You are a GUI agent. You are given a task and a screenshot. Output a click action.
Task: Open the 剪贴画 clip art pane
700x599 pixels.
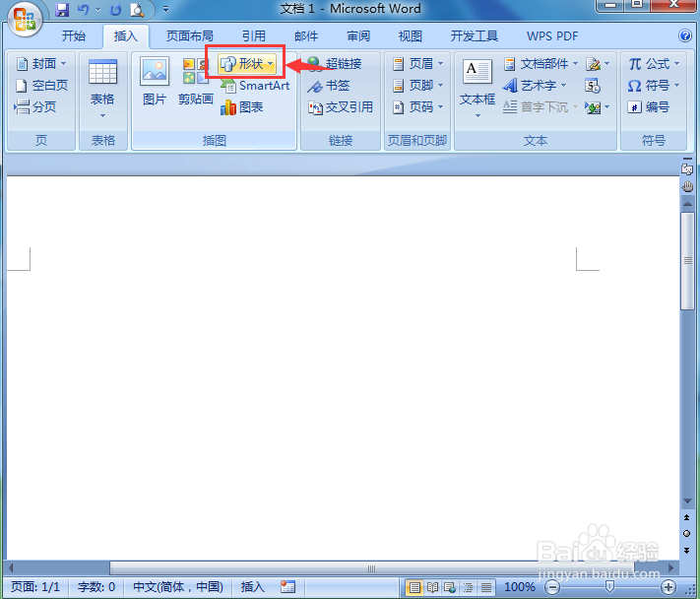click(196, 81)
